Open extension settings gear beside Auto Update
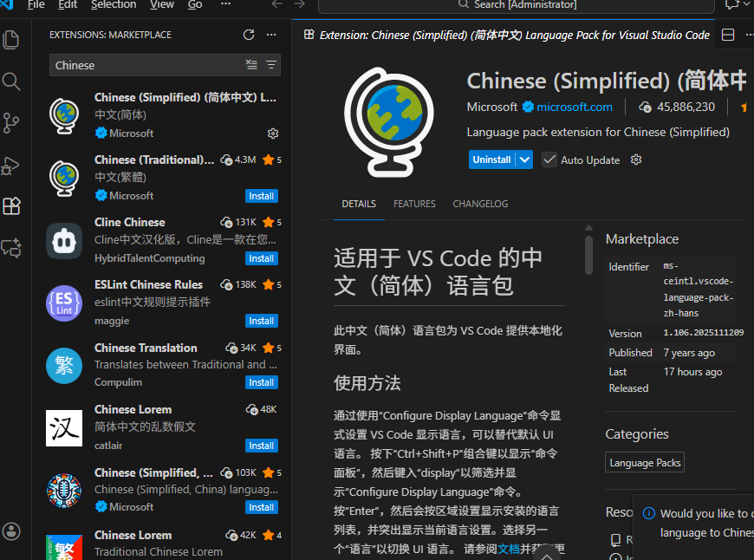The height and width of the screenshot is (560, 754). [x=636, y=160]
